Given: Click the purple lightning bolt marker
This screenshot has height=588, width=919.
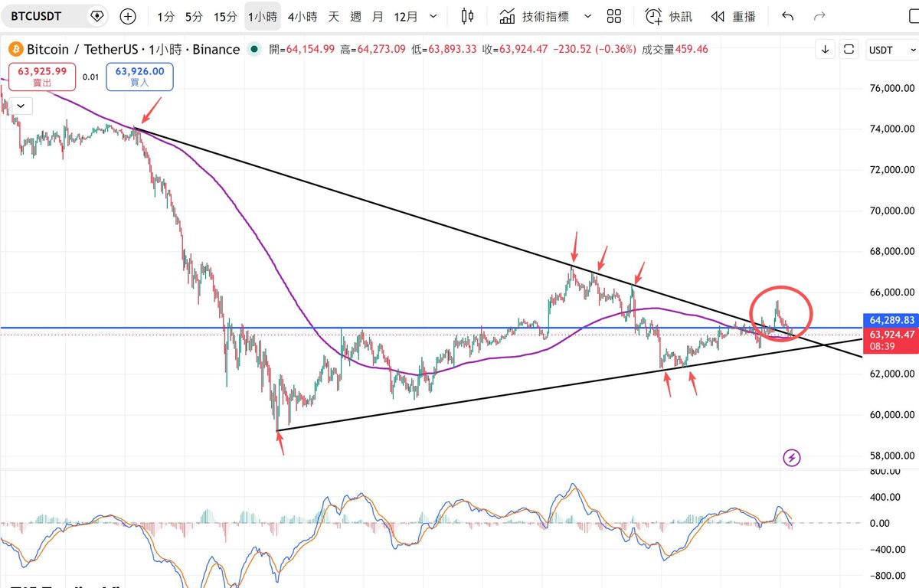Looking at the screenshot, I should tap(792, 459).
